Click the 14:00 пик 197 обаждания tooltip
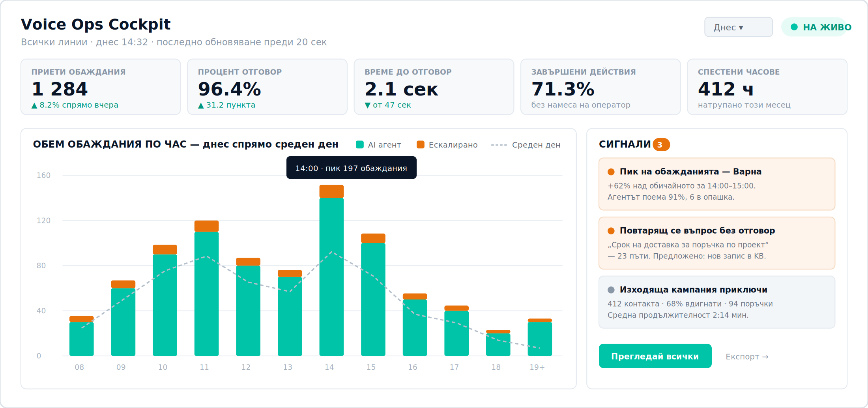This screenshot has width=868, height=408. (x=351, y=168)
